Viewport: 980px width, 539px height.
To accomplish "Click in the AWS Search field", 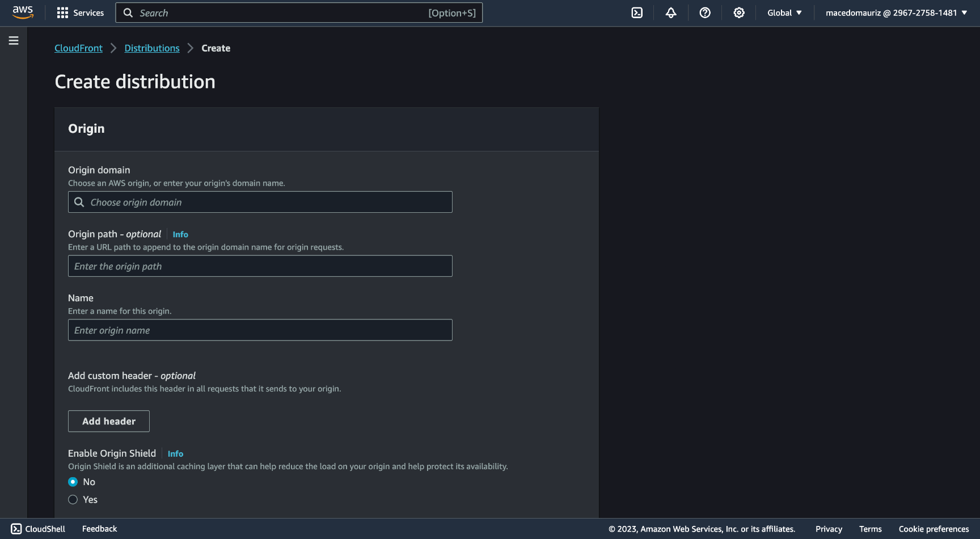I will pos(299,12).
